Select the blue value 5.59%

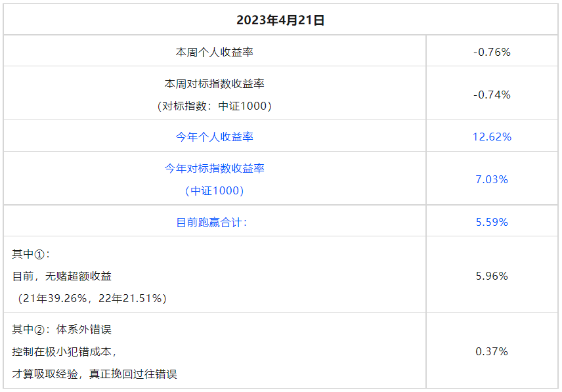pos(492,222)
